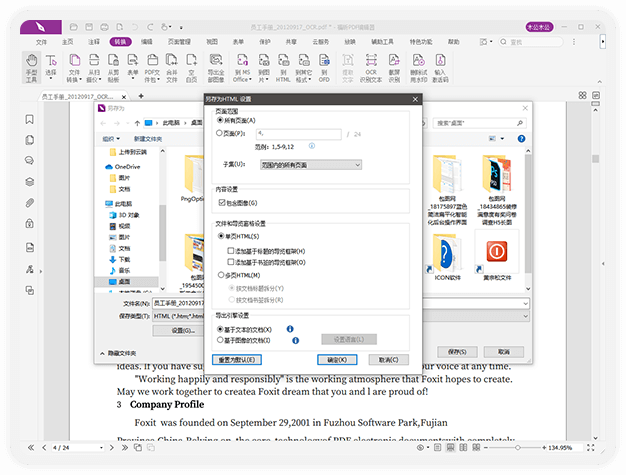Viewport: 626px width, 475px height.
Task: Check 添加基于标题的导览框架(H) checkbox
Action: coord(230,251)
